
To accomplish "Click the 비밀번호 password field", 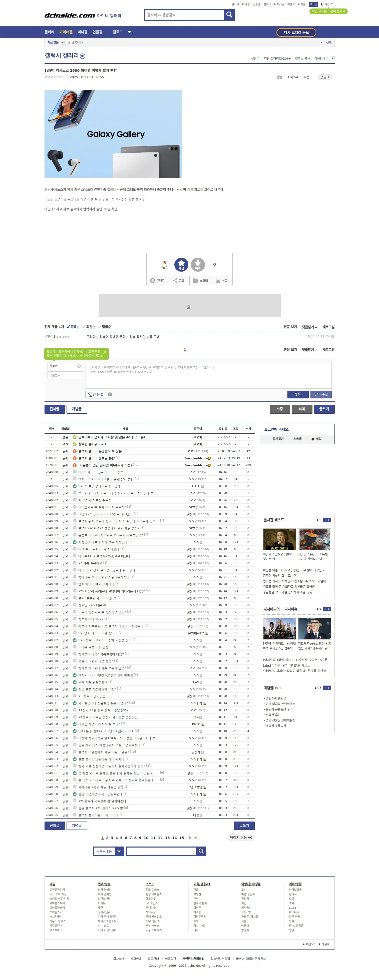I will (x=65, y=375).
